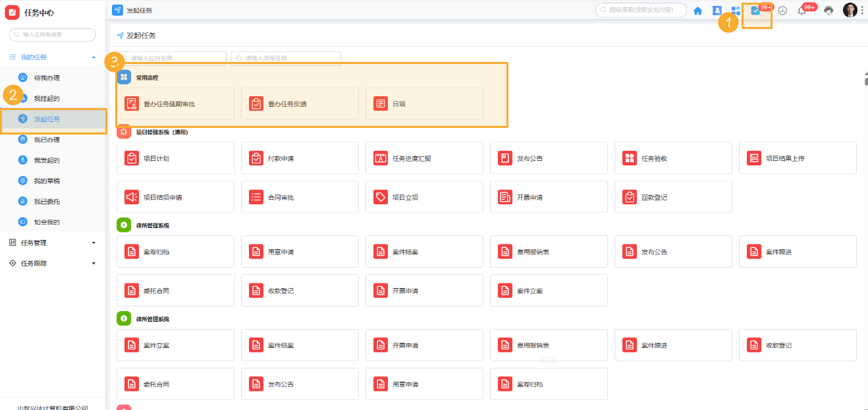
Task: Click the home icon in top bar
Action: pyautogui.click(x=697, y=11)
